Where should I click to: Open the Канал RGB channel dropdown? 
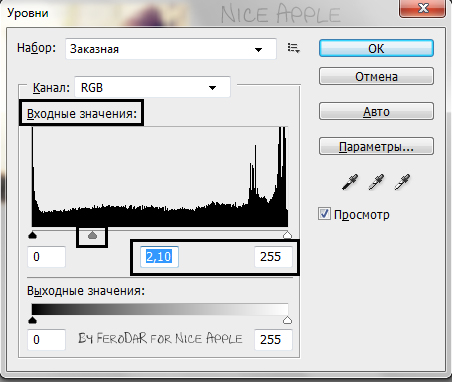(152, 87)
